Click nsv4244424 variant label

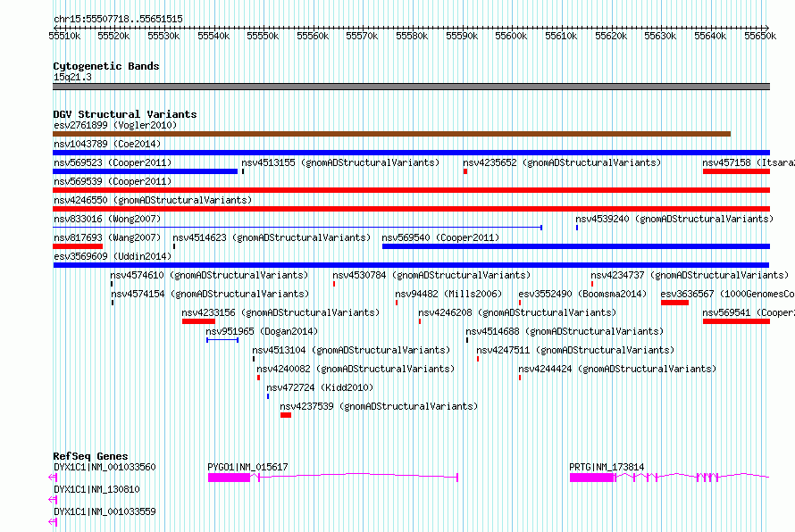click(617, 369)
